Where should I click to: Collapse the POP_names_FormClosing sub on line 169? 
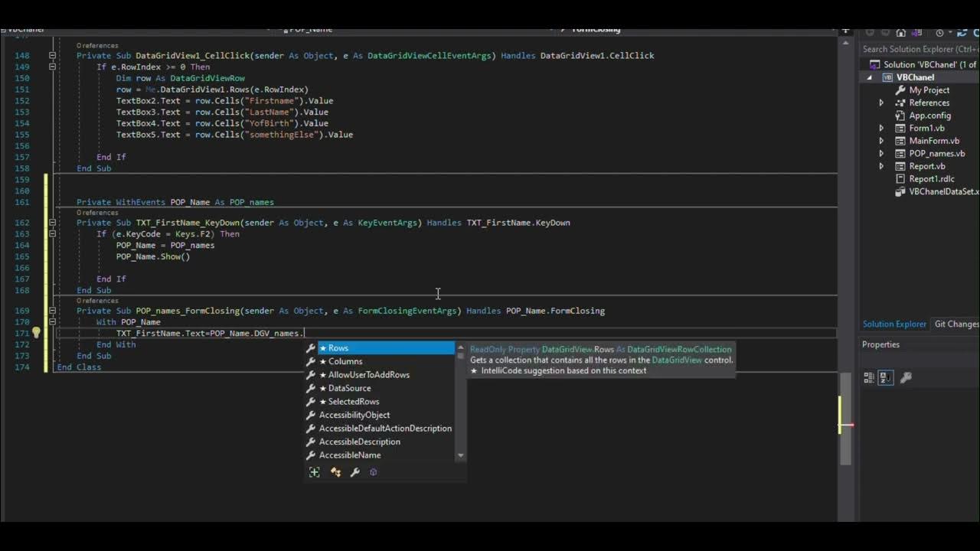[52, 311]
